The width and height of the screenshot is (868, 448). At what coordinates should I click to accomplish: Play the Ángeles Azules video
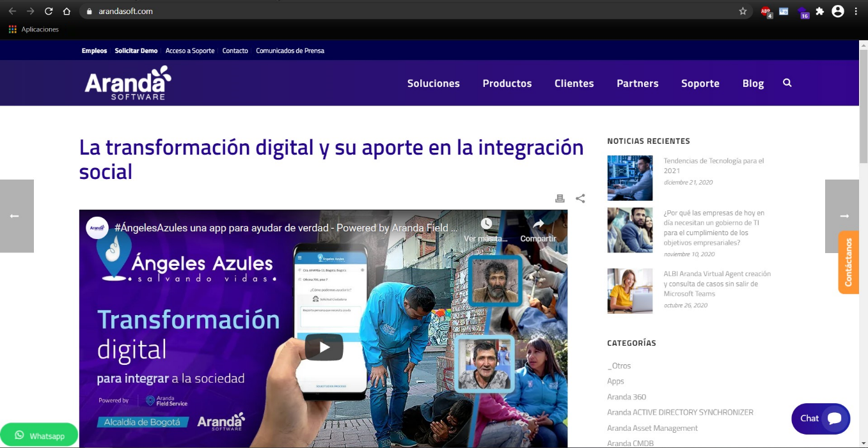click(x=324, y=347)
